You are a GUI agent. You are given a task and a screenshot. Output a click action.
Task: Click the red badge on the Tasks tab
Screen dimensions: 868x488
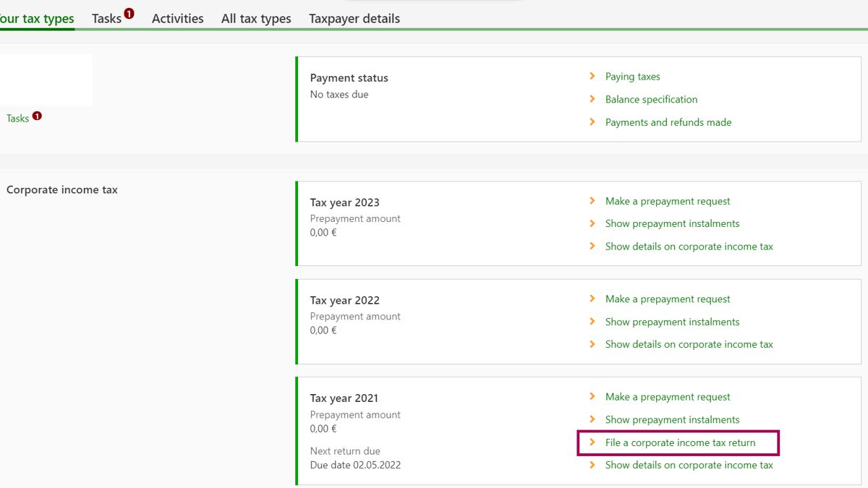129,13
